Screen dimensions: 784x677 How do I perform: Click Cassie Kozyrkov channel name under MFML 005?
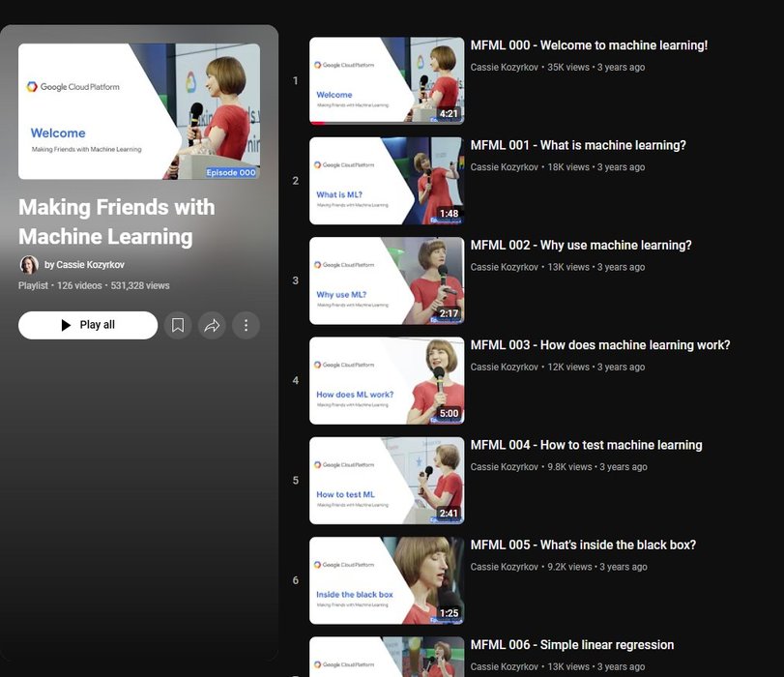(504, 567)
